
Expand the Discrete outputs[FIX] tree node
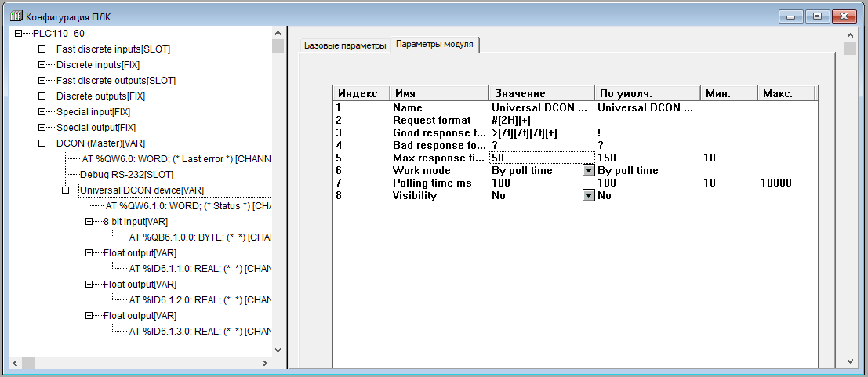click(42, 96)
